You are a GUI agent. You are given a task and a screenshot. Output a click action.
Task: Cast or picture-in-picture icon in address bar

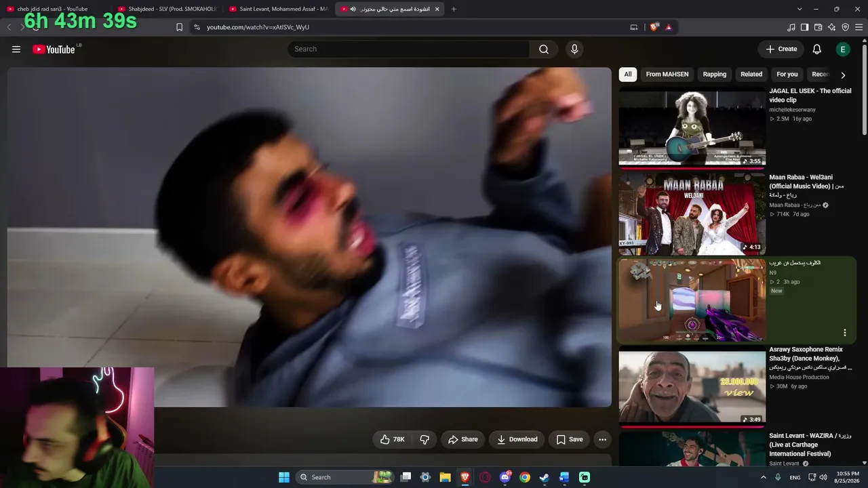pyautogui.click(x=634, y=27)
